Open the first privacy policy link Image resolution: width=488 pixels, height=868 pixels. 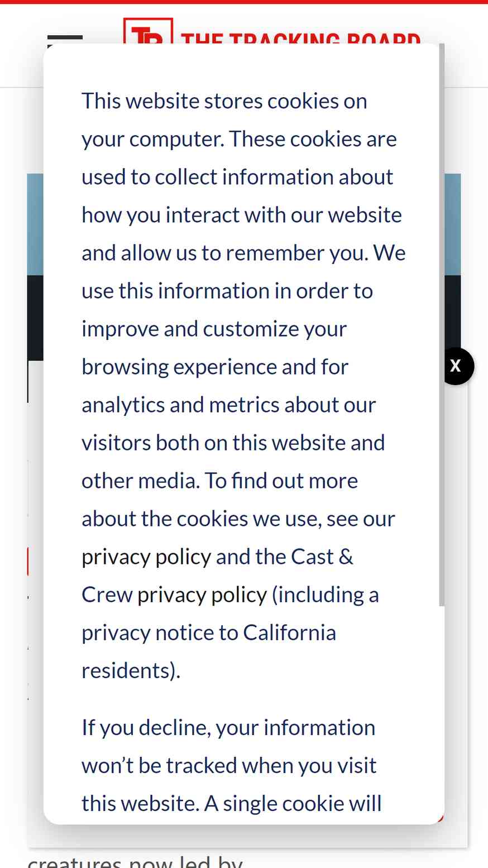pyautogui.click(x=146, y=557)
